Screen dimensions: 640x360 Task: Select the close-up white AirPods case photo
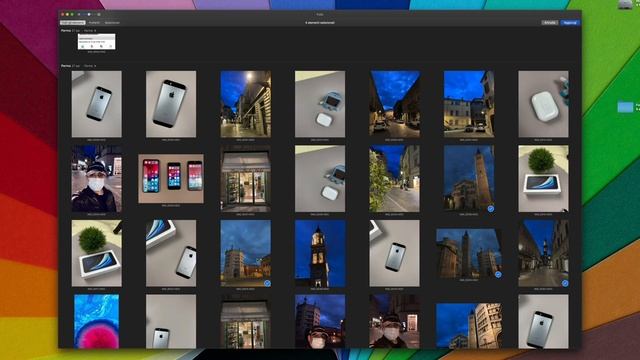pos(543,104)
